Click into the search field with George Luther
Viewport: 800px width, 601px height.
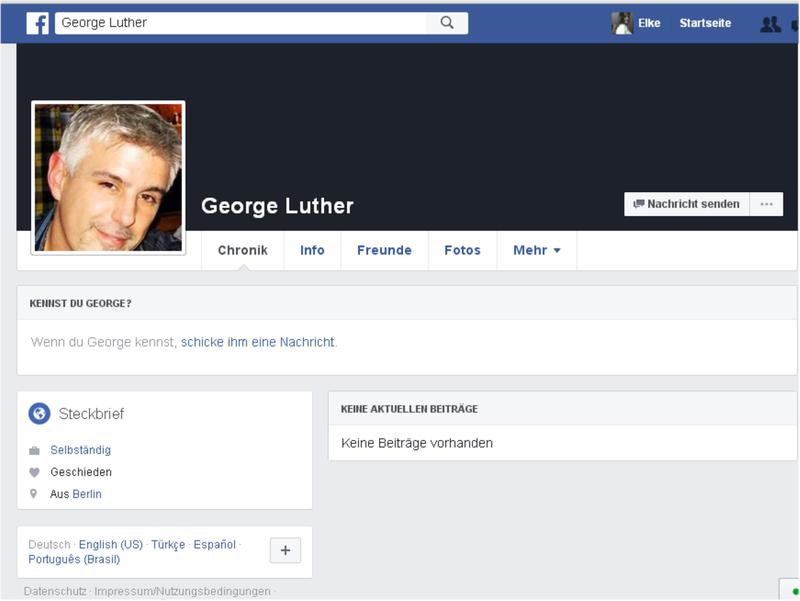click(240, 23)
